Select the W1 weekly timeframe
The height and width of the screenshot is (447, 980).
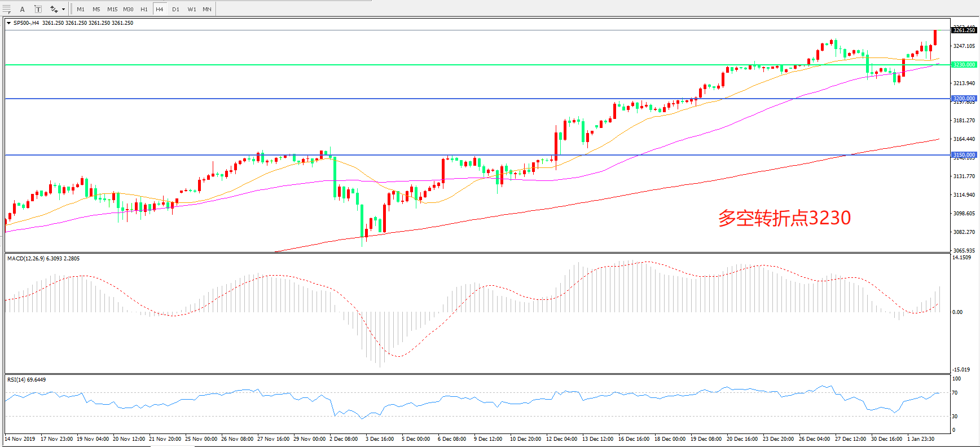tap(192, 9)
